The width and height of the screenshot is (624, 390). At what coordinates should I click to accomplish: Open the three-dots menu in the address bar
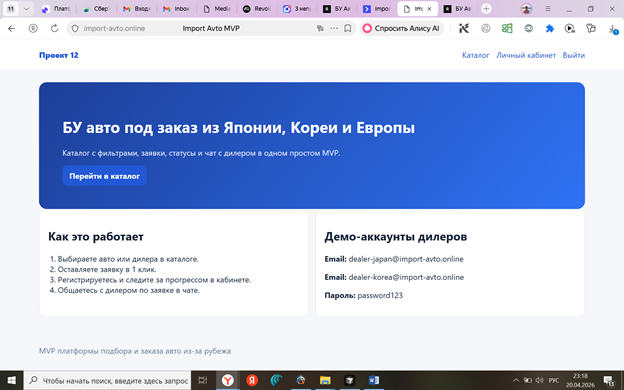334,28
